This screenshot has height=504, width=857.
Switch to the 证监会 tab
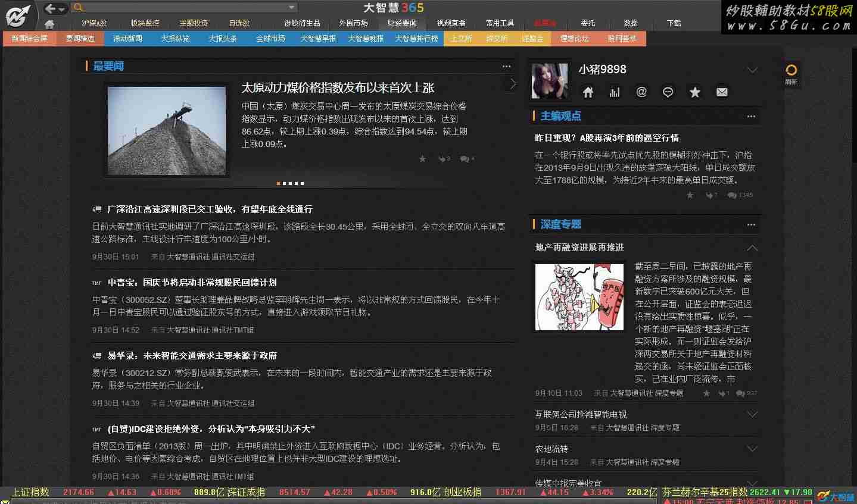click(x=532, y=39)
